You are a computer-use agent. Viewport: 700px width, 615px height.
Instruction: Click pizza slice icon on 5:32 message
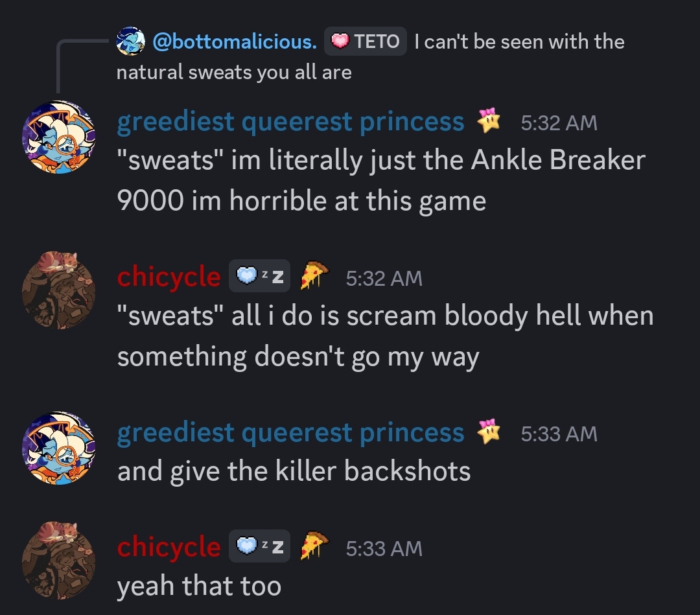click(314, 276)
